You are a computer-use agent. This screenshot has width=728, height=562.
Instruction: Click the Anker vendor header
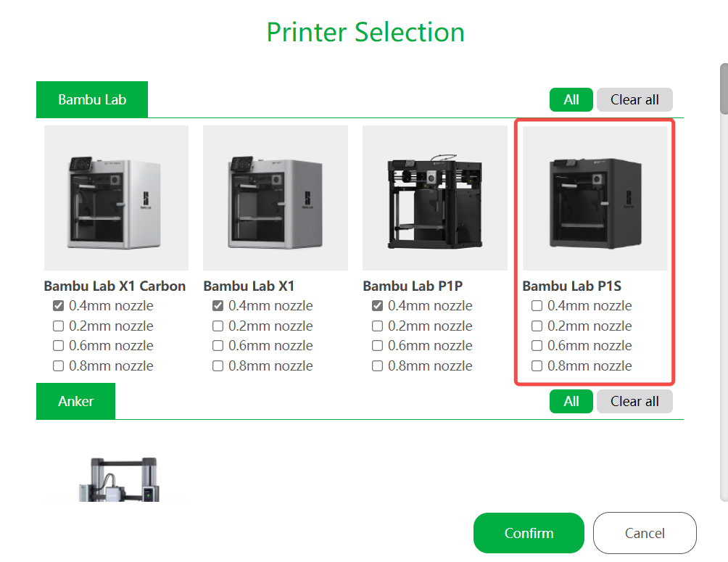(75, 401)
